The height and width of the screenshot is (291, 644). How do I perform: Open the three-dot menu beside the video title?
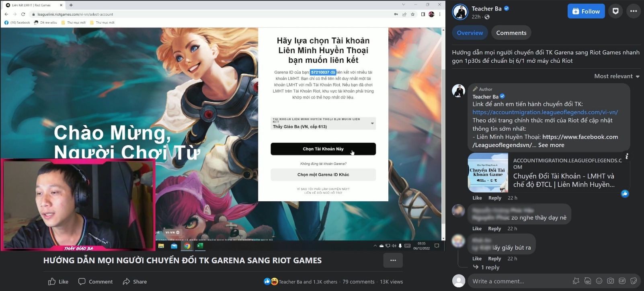click(393, 260)
